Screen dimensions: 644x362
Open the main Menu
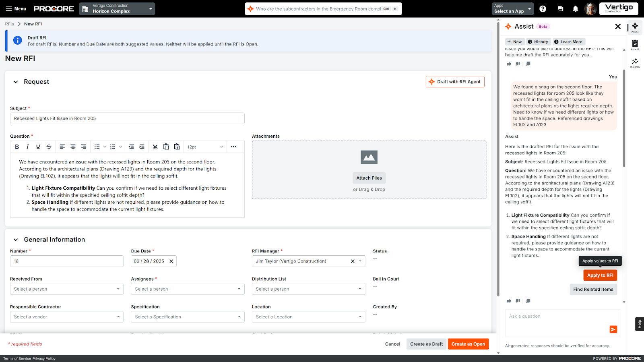tap(16, 9)
